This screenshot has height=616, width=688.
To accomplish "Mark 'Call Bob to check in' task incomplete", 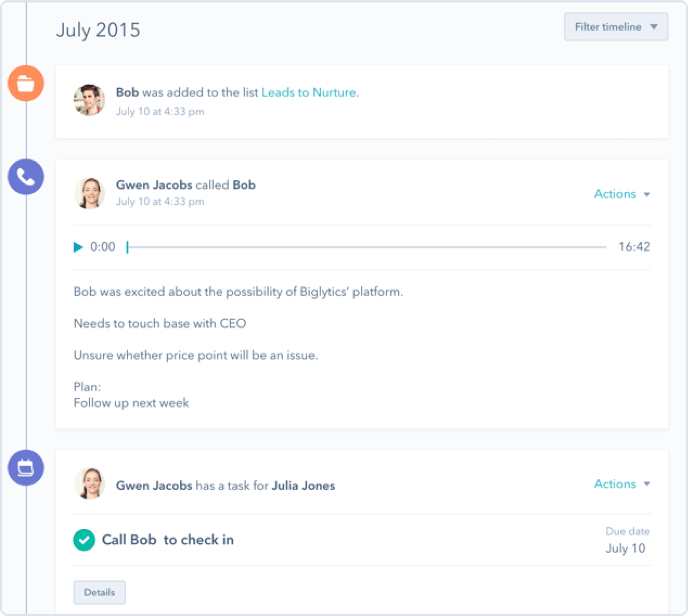I will (x=84, y=540).
